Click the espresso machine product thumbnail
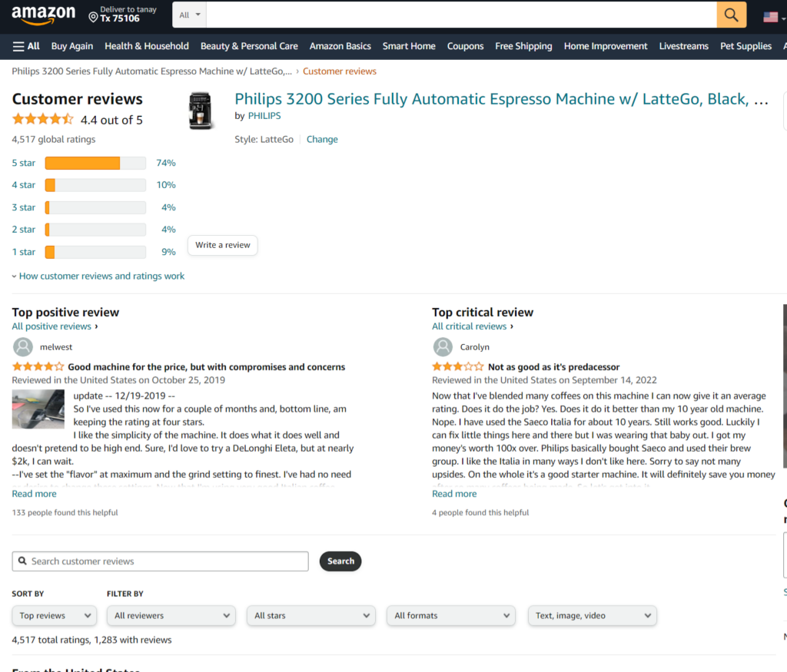787x672 pixels. (x=201, y=111)
